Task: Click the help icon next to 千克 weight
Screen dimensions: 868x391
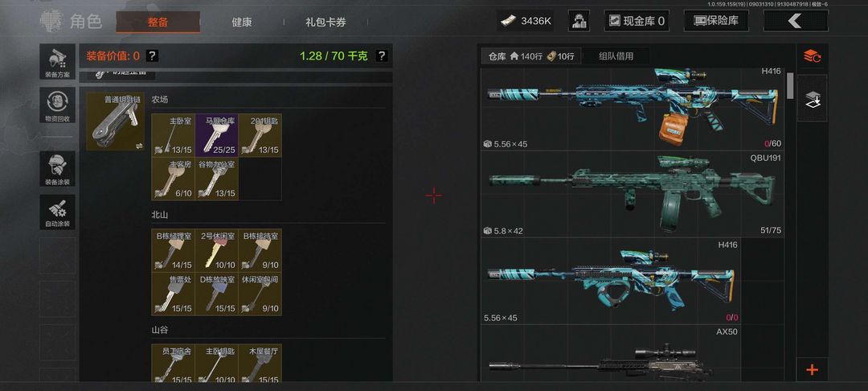Action: pyautogui.click(x=382, y=56)
